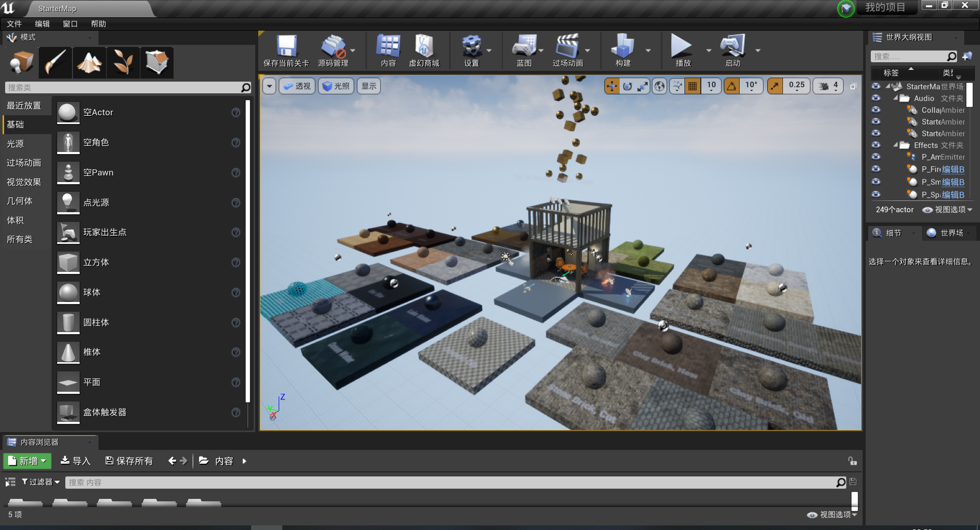Toggle grid snapping in the viewport
This screenshot has width=980, height=530.
point(692,86)
